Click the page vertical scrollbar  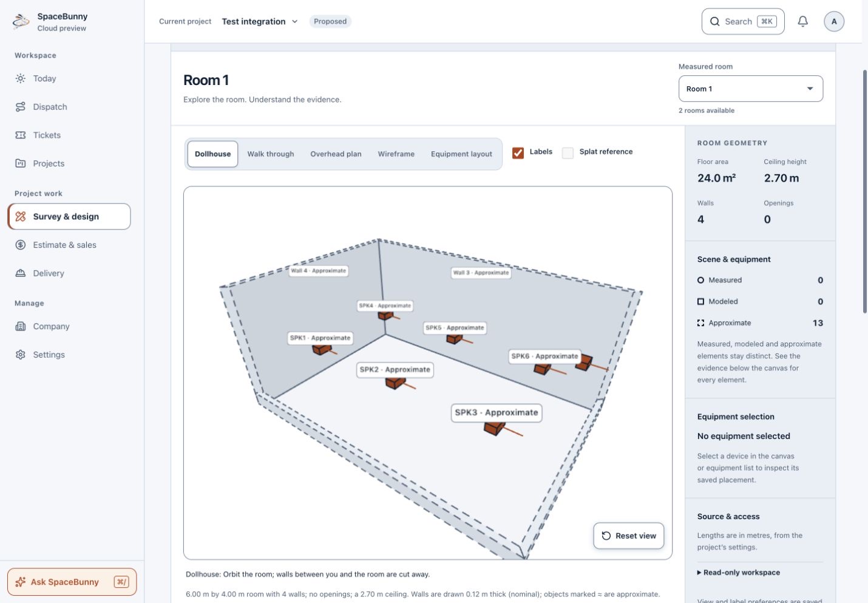point(865,191)
